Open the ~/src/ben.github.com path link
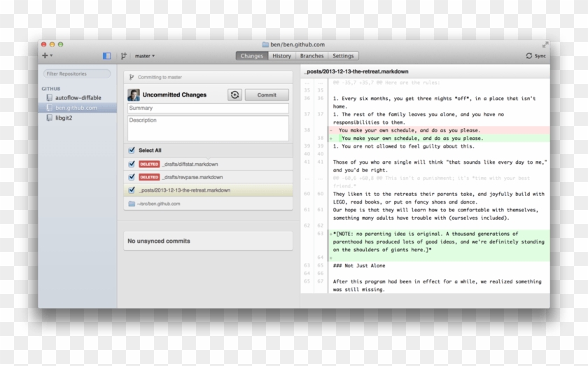This screenshot has height=366, width=588. tap(159, 204)
